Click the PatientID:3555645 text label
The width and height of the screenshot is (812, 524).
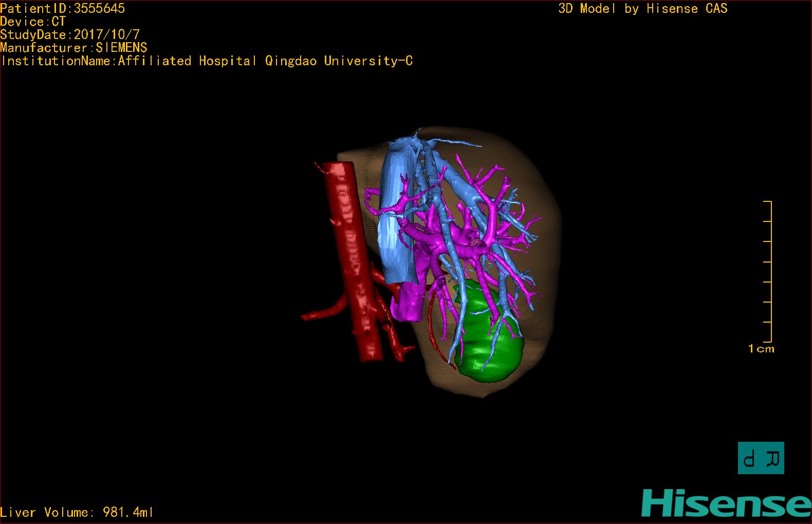63,8
